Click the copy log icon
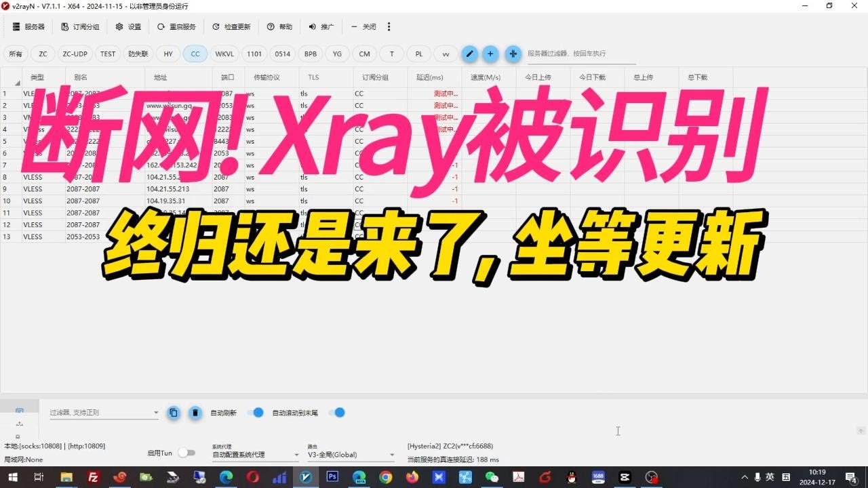This screenshot has height=488, width=868. point(174,412)
